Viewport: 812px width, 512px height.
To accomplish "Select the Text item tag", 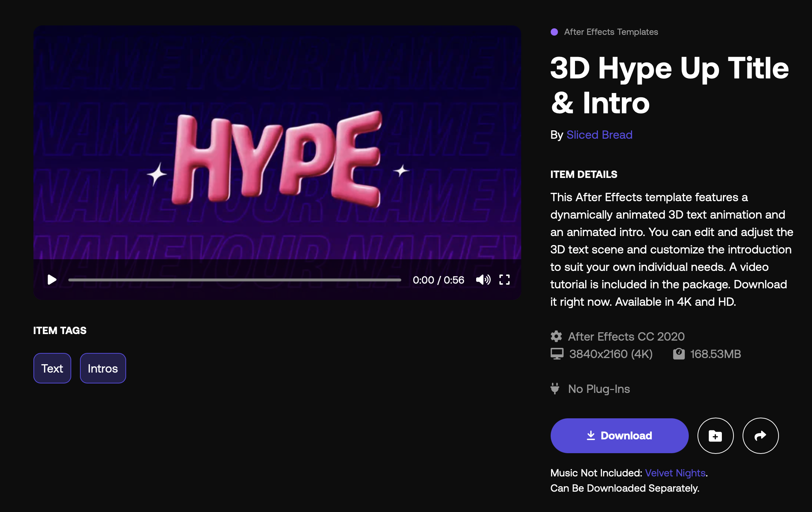I will pyautogui.click(x=52, y=368).
